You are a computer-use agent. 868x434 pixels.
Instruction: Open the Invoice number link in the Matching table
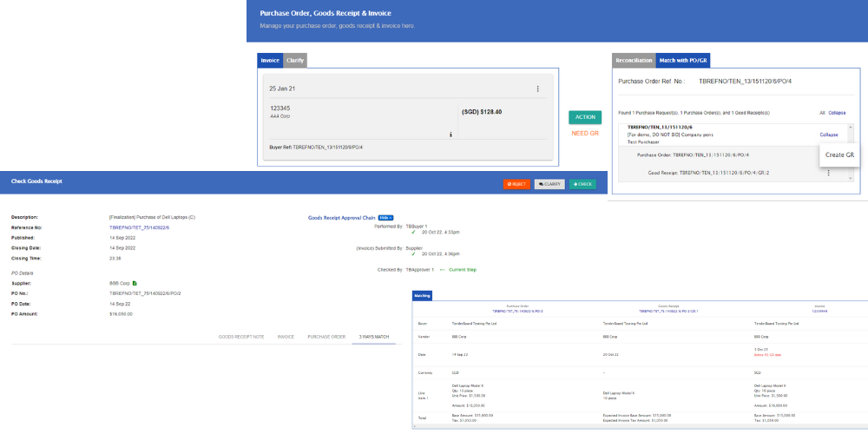(x=820, y=311)
